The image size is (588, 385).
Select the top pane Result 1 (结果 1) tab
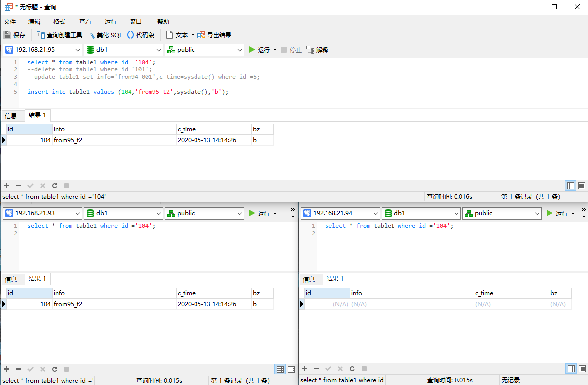[x=37, y=115]
